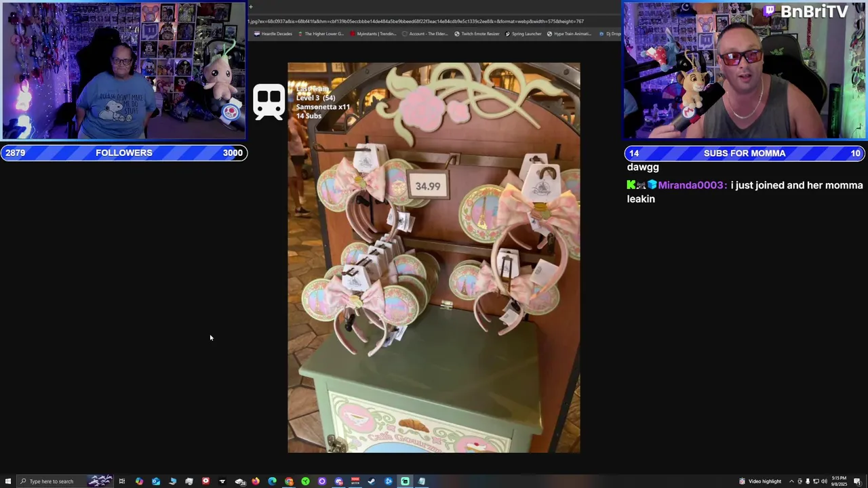Open the Heardle Decades bookmark
The width and height of the screenshot is (868, 488).
[x=273, y=34]
